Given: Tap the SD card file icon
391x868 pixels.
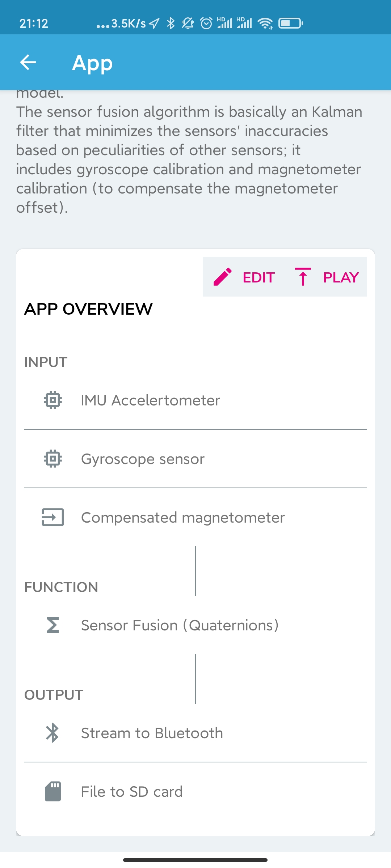Looking at the screenshot, I should click(53, 791).
